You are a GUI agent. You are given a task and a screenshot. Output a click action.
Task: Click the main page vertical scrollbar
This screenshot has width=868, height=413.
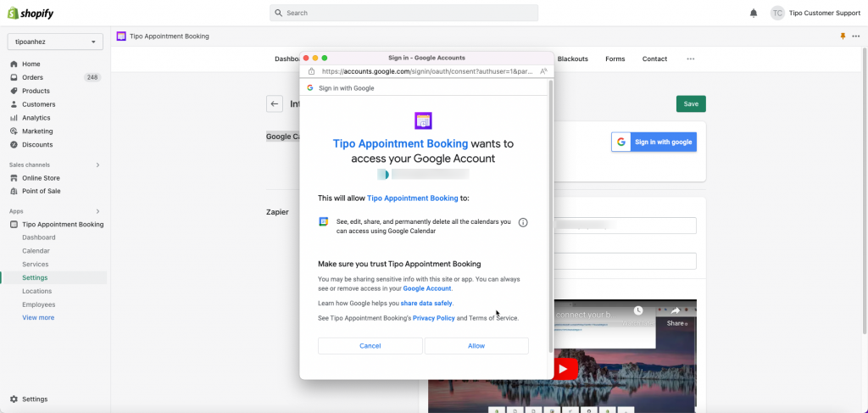point(865,191)
